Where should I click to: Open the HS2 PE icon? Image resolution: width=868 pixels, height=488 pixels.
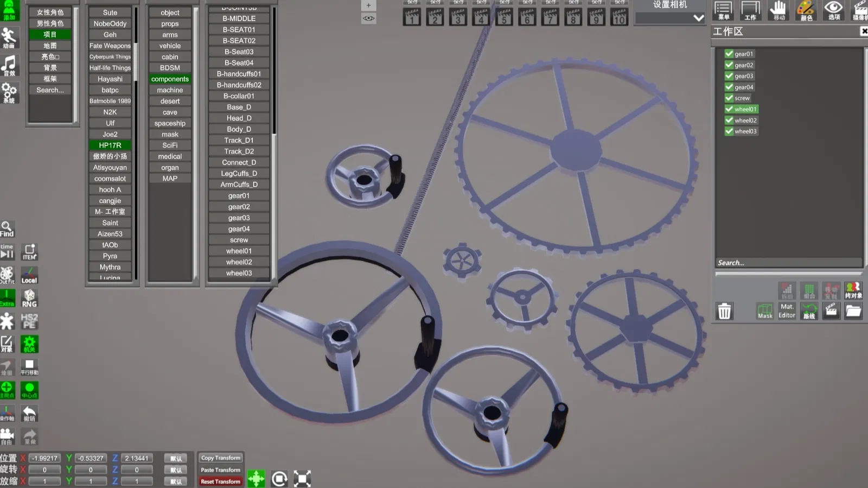29,321
